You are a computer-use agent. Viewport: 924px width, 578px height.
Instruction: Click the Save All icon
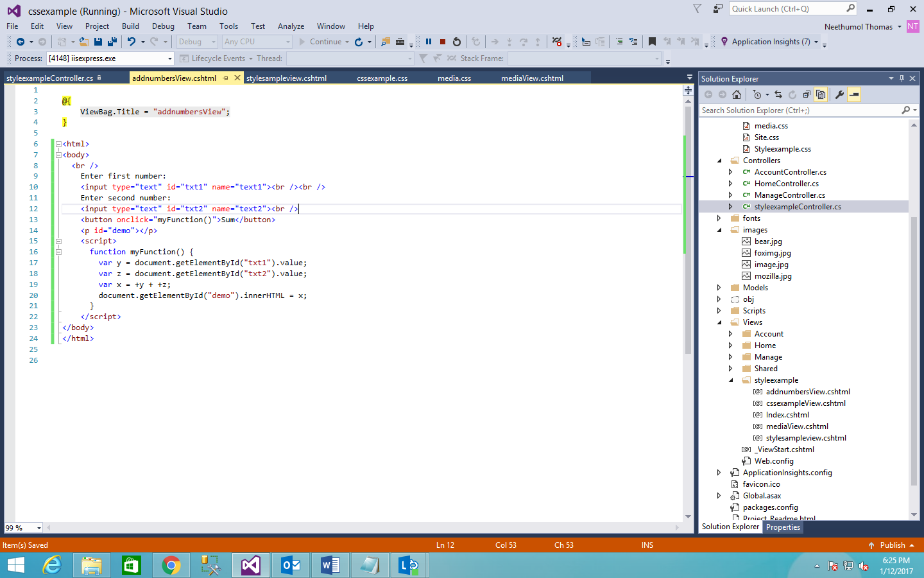point(112,42)
